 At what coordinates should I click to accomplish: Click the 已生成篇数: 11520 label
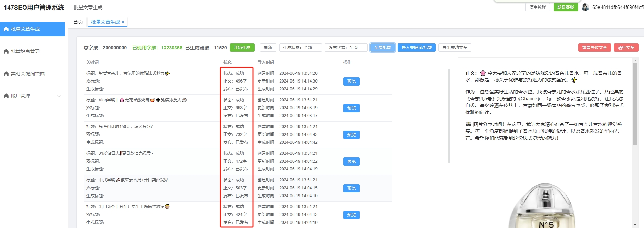click(206, 48)
